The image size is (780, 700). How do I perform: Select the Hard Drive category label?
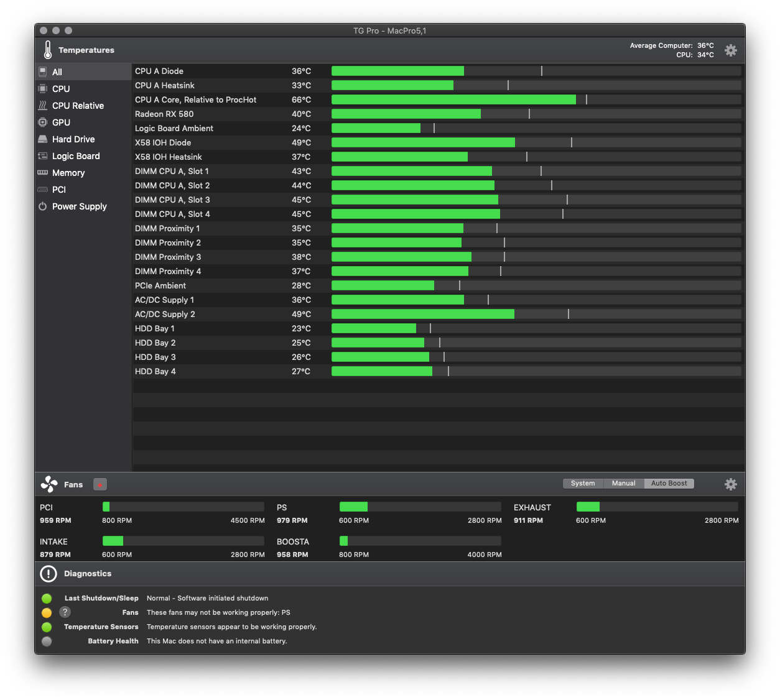coord(73,139)
